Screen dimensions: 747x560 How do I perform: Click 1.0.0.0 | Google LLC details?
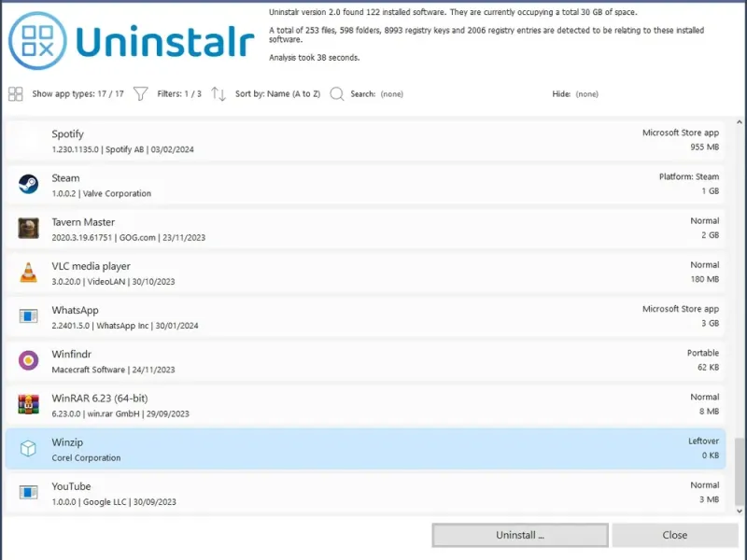[x=114, y=502]
